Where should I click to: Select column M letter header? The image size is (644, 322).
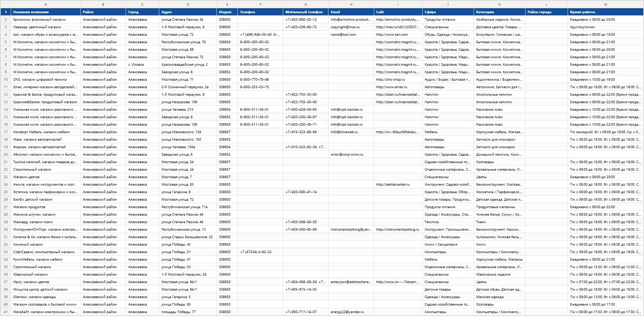[x=605, y=4]
